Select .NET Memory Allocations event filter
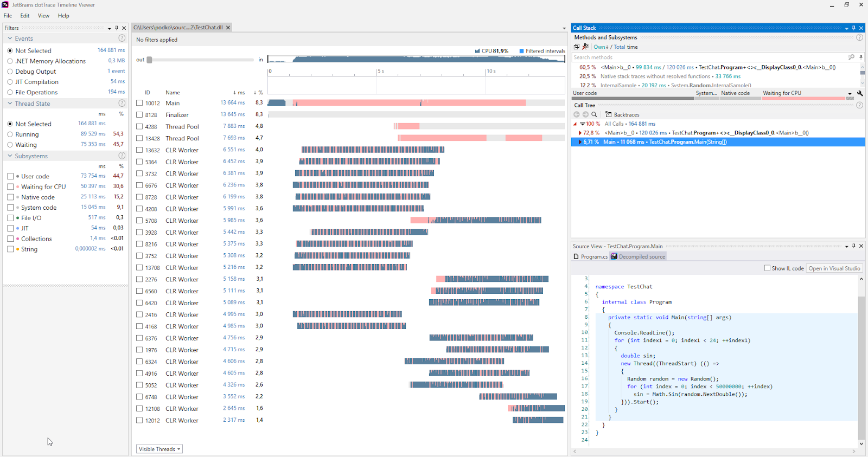Screen dimensions: 868x457 coord(10,61)
